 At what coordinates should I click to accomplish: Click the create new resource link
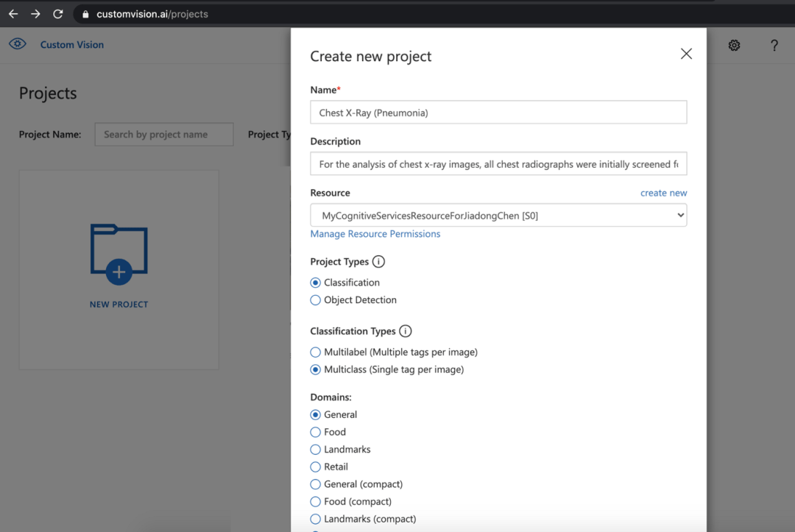coord(663,193)
